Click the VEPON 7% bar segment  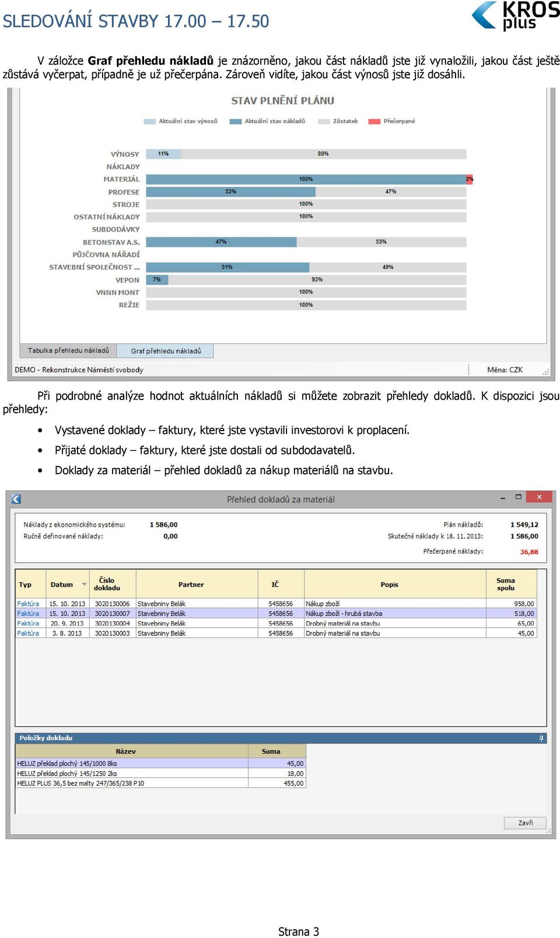[x=157, y=279]
